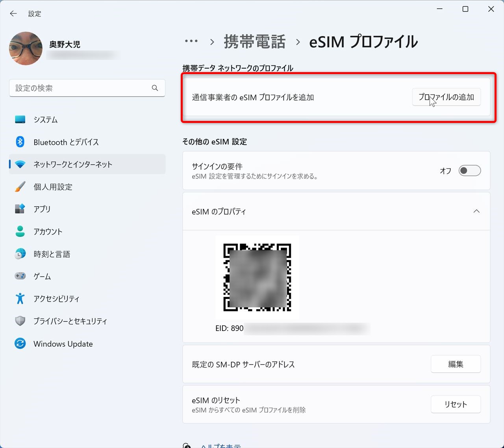
Task: Click the accessibility figure icon
Action: pos(20,299)
